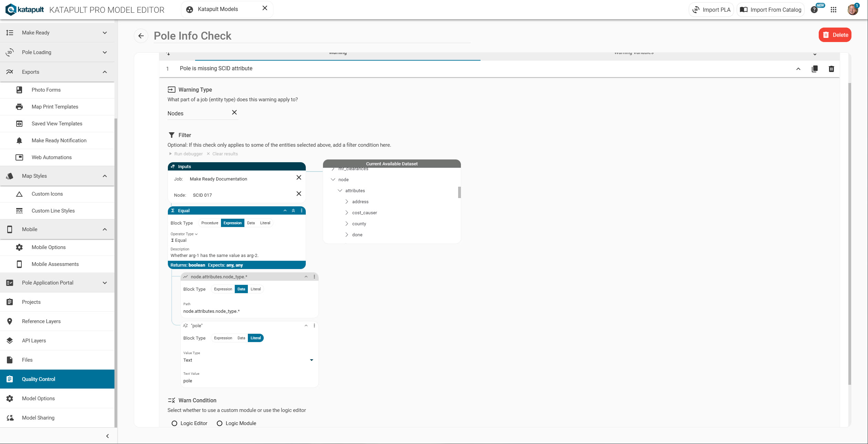Screen dimensions: 868x444
Task: Click the Text Value input field
Action: coord(248,381)
